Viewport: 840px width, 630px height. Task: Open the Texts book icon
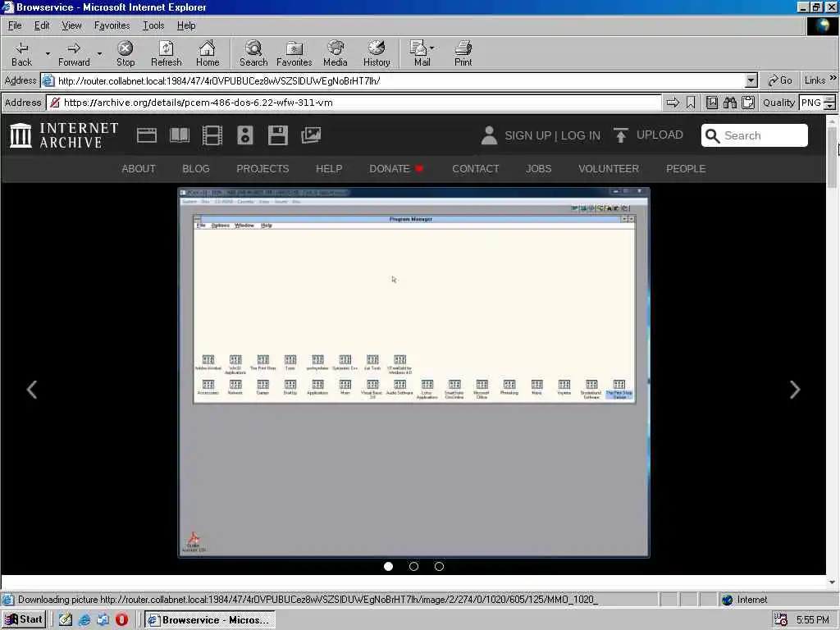click(180, 135)
